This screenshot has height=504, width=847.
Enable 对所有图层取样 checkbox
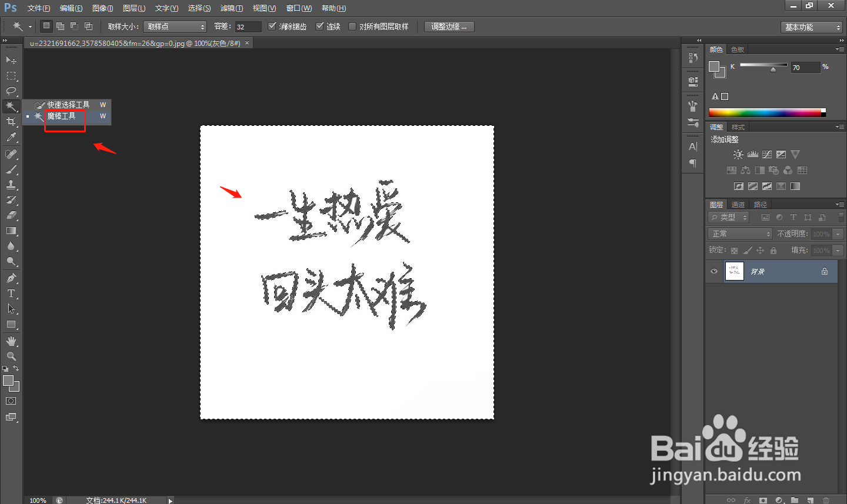352,26
